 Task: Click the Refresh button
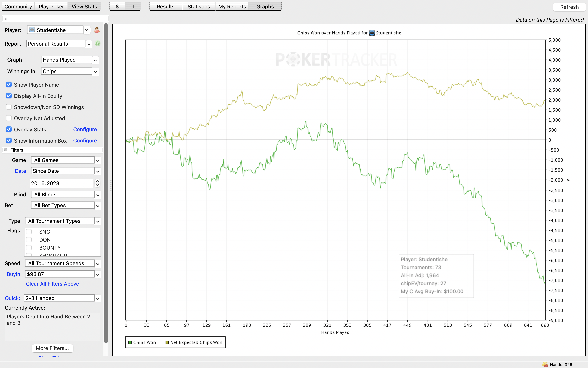(569, 7)
